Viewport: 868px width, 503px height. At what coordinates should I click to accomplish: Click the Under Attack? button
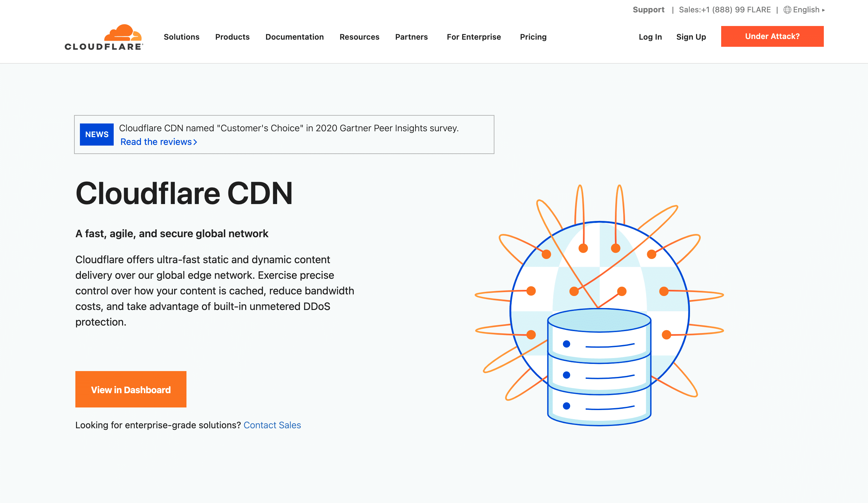[x=772, y=36]
